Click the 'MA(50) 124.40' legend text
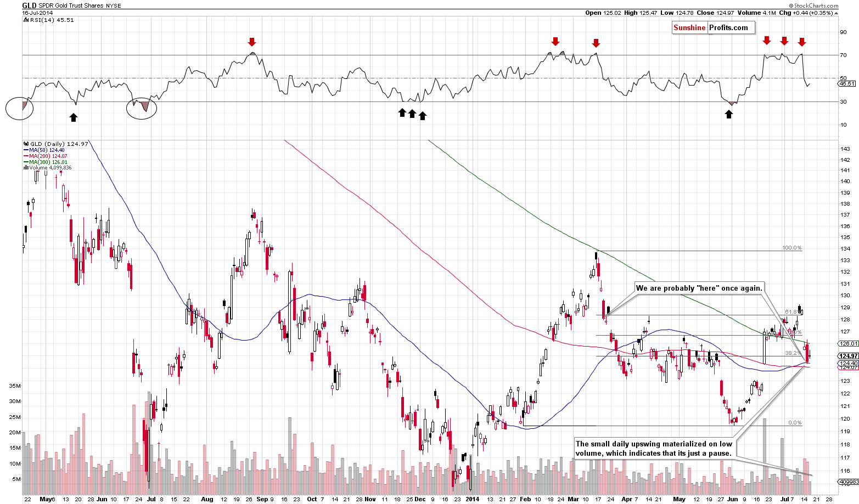 (x=47, y=150)
